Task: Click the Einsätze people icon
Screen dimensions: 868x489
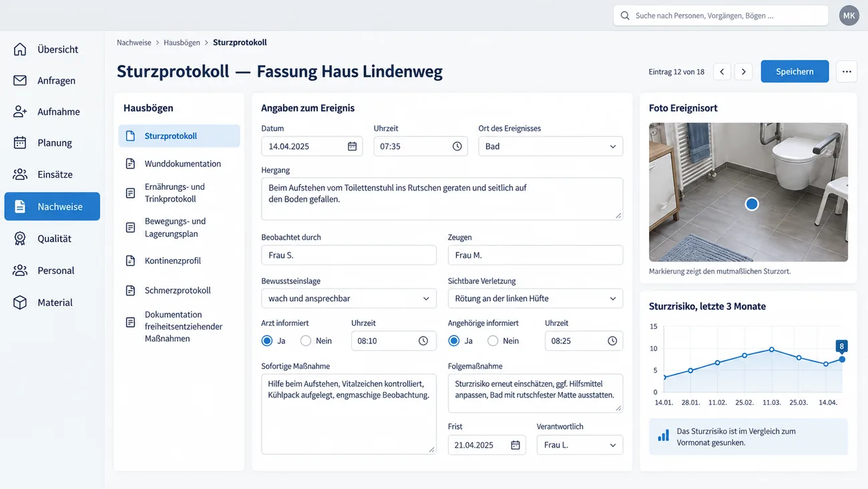Action: click(x=20, y=174)
